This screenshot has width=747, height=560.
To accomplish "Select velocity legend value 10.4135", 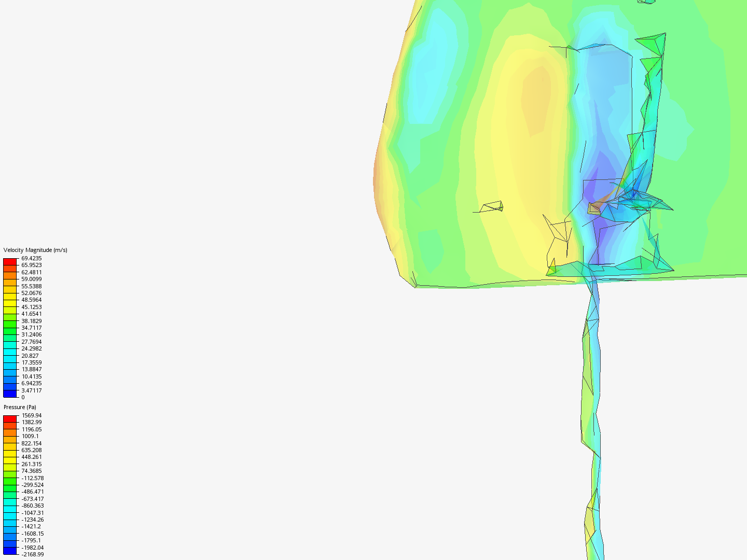I will pos(32,376).
